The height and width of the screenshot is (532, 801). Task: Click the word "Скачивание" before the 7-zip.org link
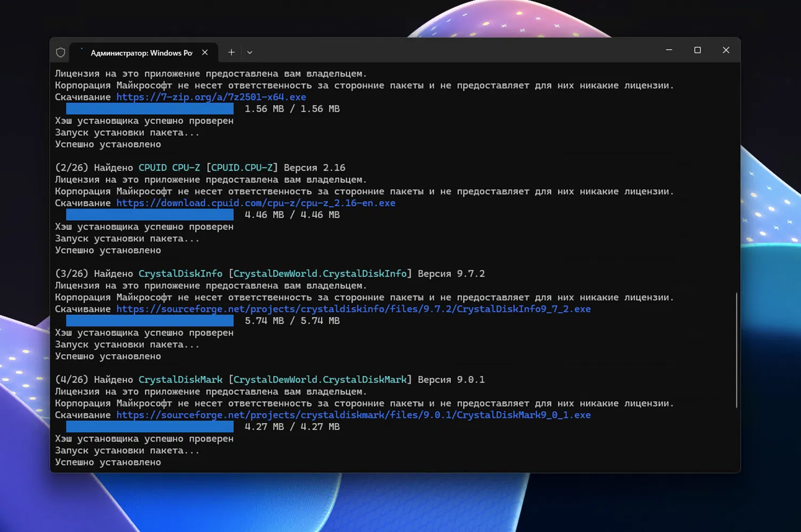83,97
